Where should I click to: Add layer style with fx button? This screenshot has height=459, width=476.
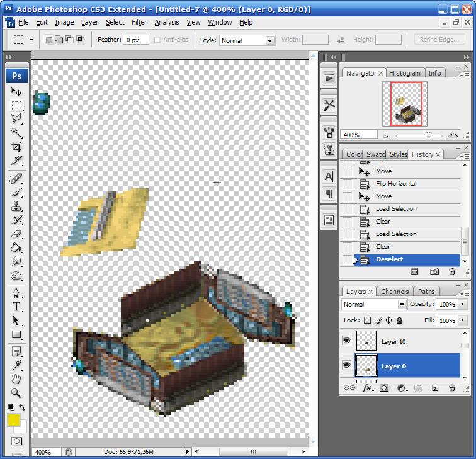coord(368,388)
